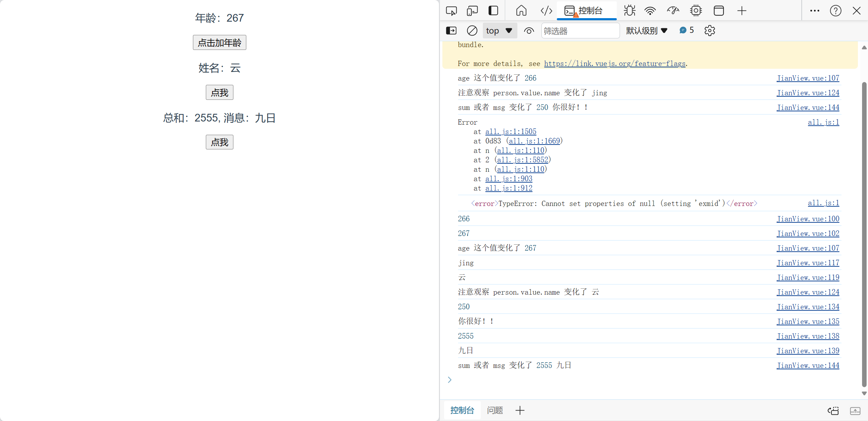Open JianView.vue:124 source link for jing

(x=808, y=93)
